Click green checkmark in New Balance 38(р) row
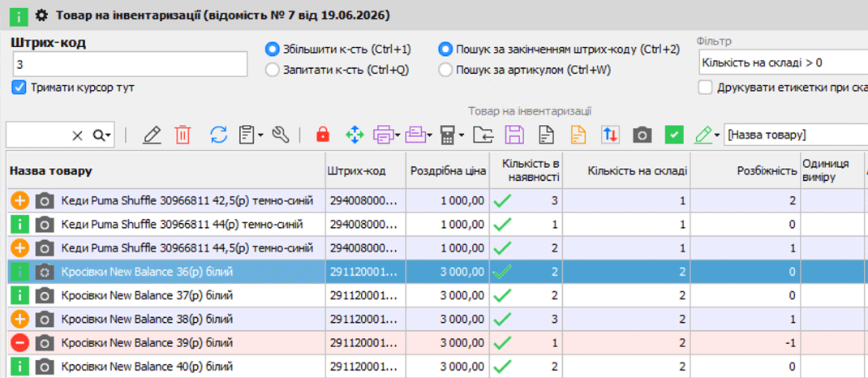Viewport: 868px width, 378px height. 503,319
